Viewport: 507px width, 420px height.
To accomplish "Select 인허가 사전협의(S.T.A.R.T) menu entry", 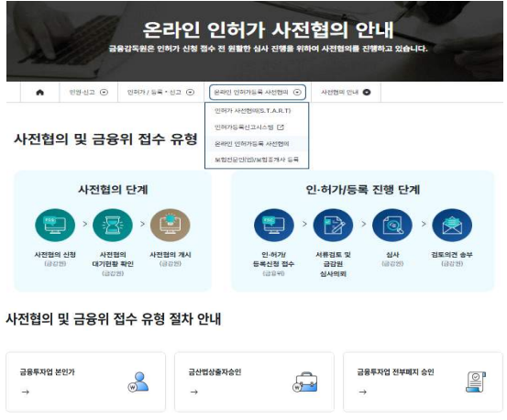I will [252, 111].
